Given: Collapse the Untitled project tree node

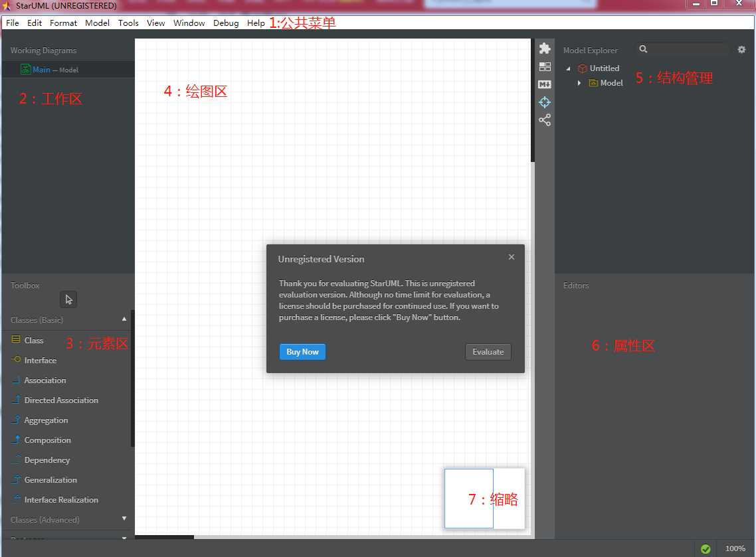Looking at the screenshot, I should click(569, 68).
